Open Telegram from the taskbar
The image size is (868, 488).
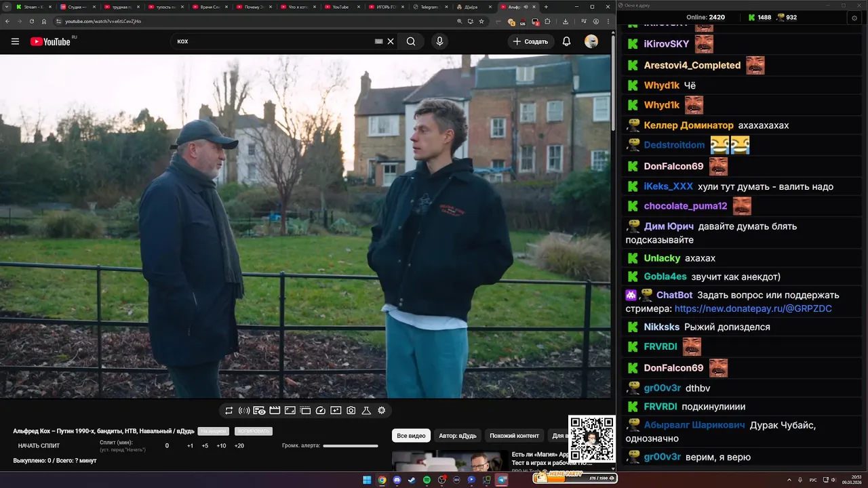click(x=502, y=480)
